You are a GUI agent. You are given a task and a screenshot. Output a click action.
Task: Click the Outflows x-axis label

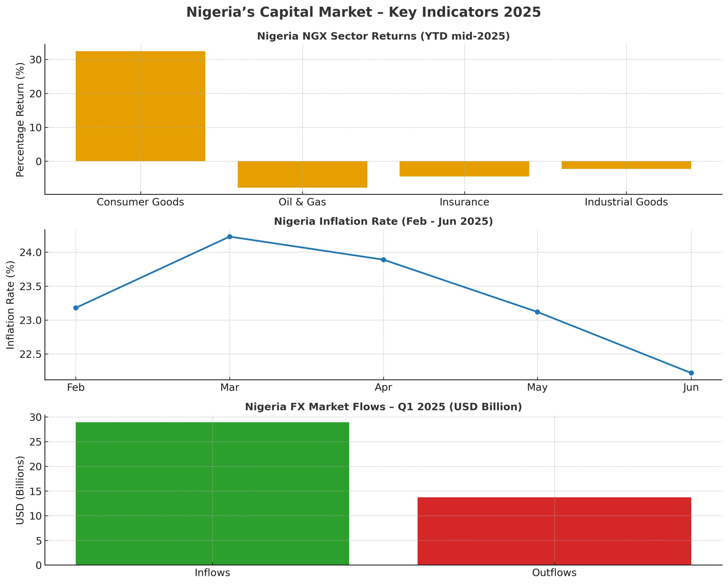pyautogui.click(x=554, y=573)
